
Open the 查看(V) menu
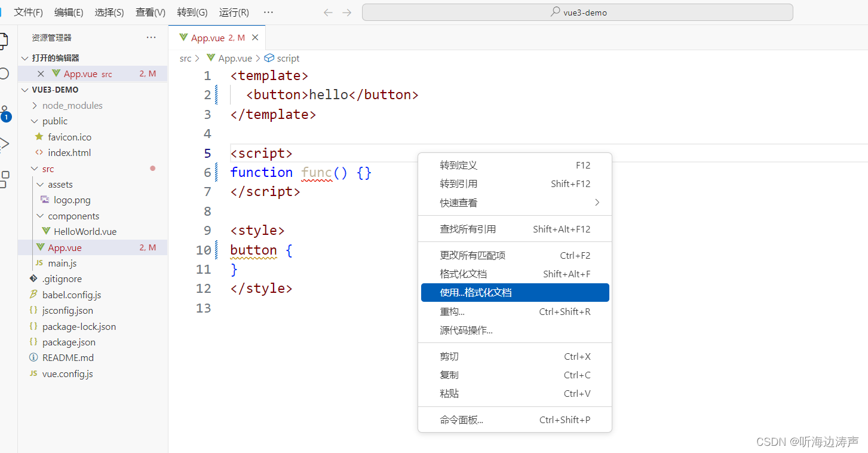pos(151,12)
